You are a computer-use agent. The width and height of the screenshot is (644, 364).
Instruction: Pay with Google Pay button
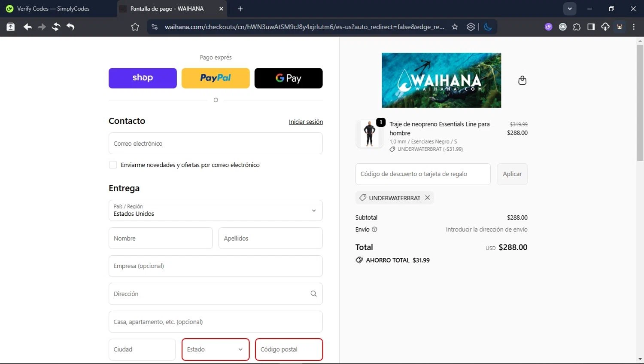coord(289,78)
